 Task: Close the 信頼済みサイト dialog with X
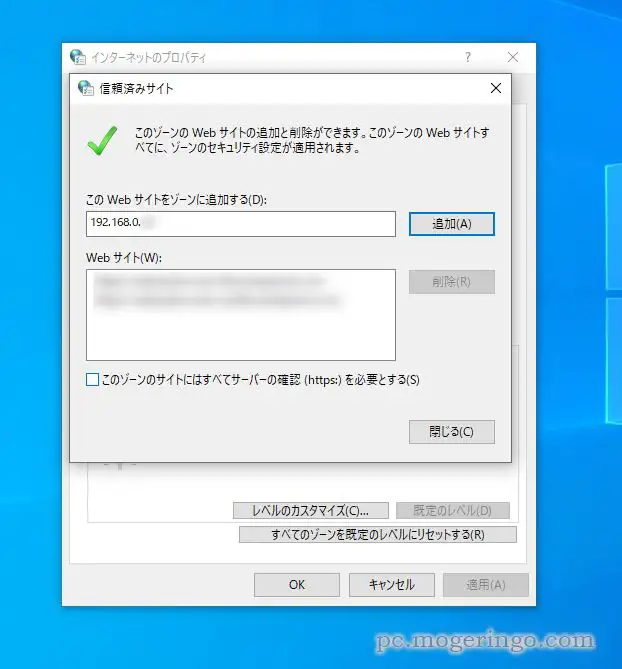point(496,88)
